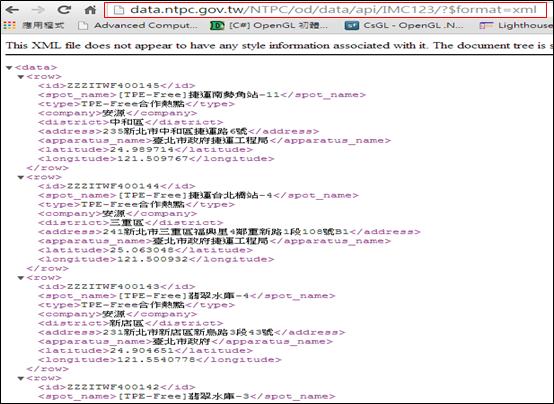This screenshot has height=404, width=554.
Task: Click the address line starting with 231
Action: [x=191, y=332]
